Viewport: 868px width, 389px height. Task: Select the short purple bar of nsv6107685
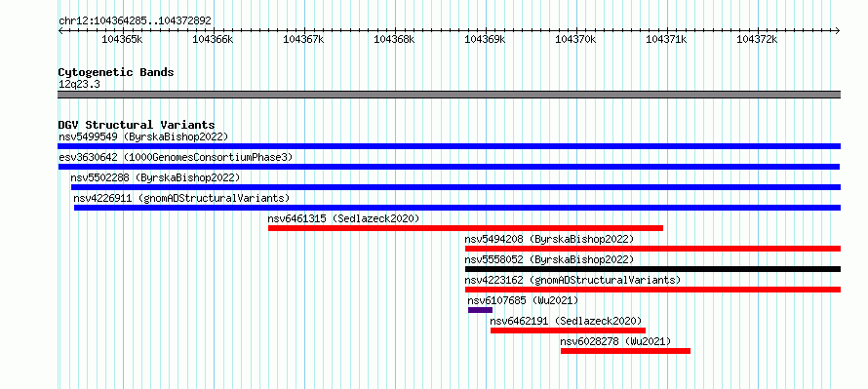click(x=480, y=310)
